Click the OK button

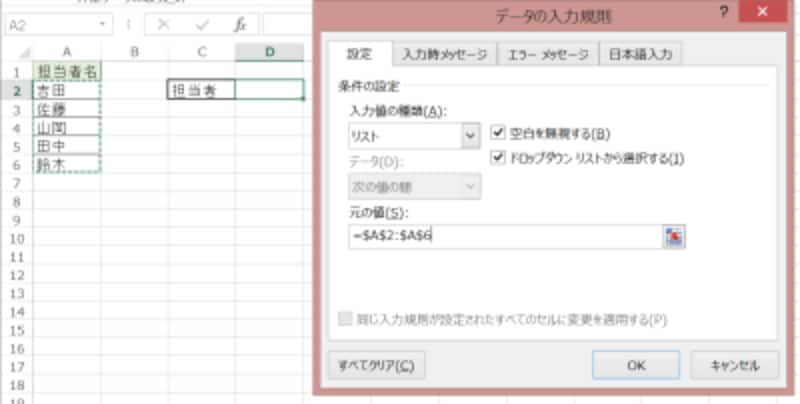point(636,365)
